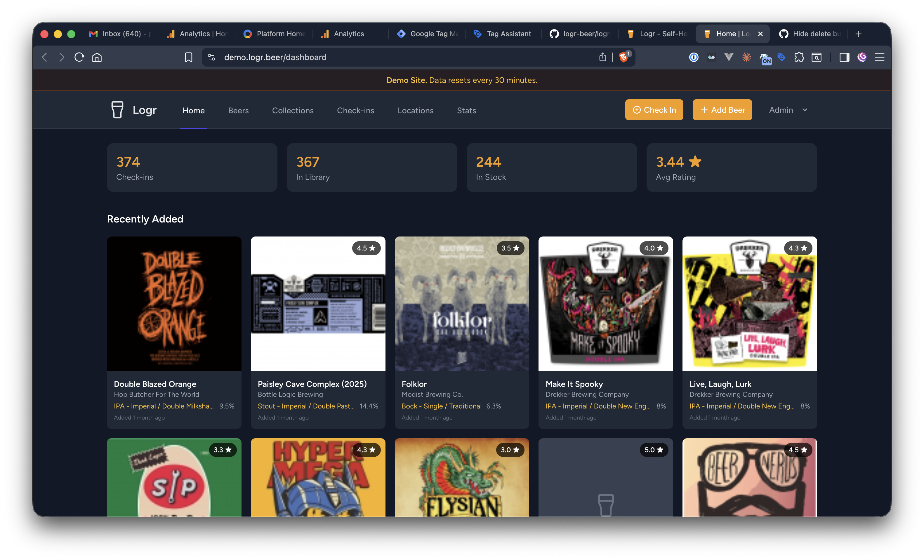Open the Elysian dragon beer thumbnail
924x560 pixels.
462,477
